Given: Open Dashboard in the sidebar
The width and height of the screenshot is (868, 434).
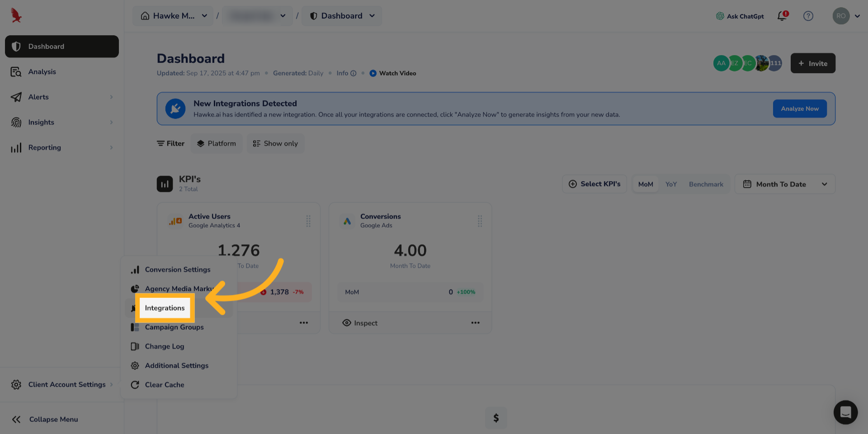Looking at the screenshot, I should tap(62, 47).
